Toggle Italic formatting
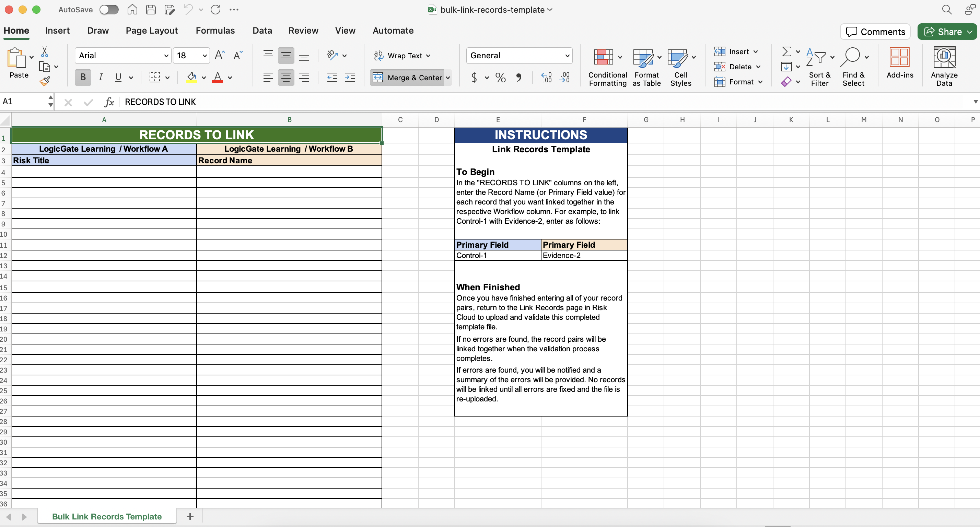This screenshot has height=527, width=980. point(101,78)
